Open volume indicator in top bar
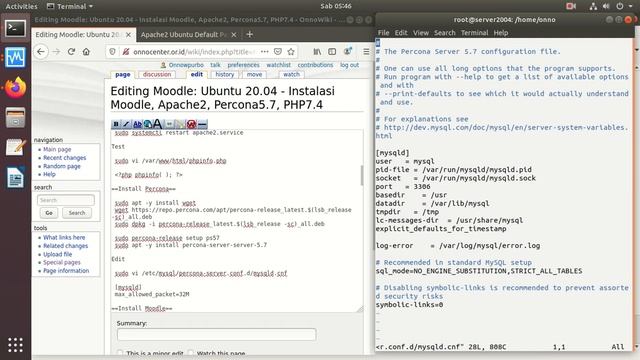Screen dimensions: 640x360 point(606,6)
